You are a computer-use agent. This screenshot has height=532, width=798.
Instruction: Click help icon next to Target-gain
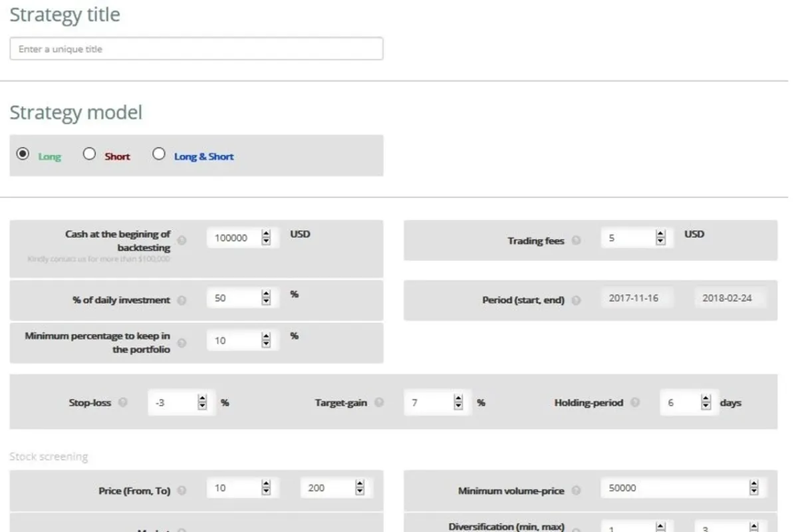379,402
